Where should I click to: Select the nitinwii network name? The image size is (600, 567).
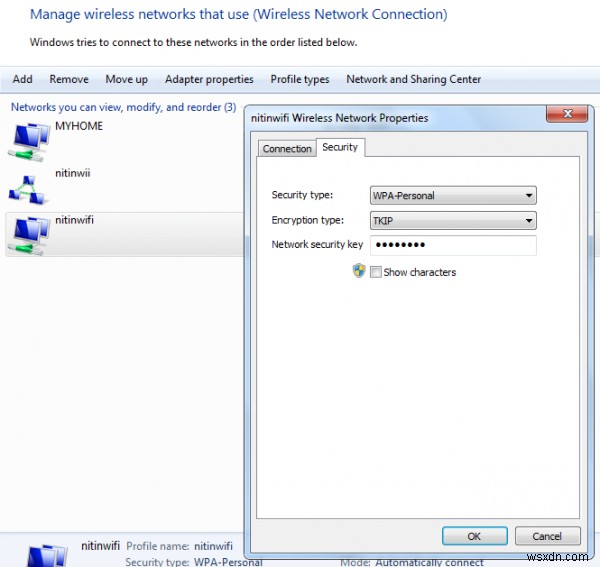(x=73, y=173)
